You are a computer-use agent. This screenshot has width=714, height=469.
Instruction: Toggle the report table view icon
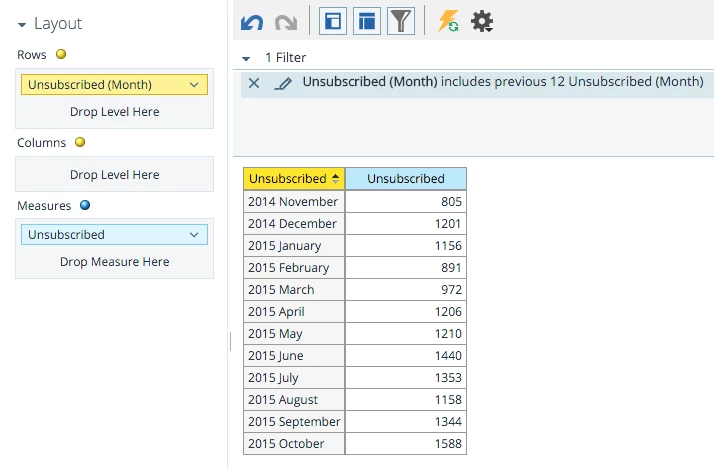(367, 21)
